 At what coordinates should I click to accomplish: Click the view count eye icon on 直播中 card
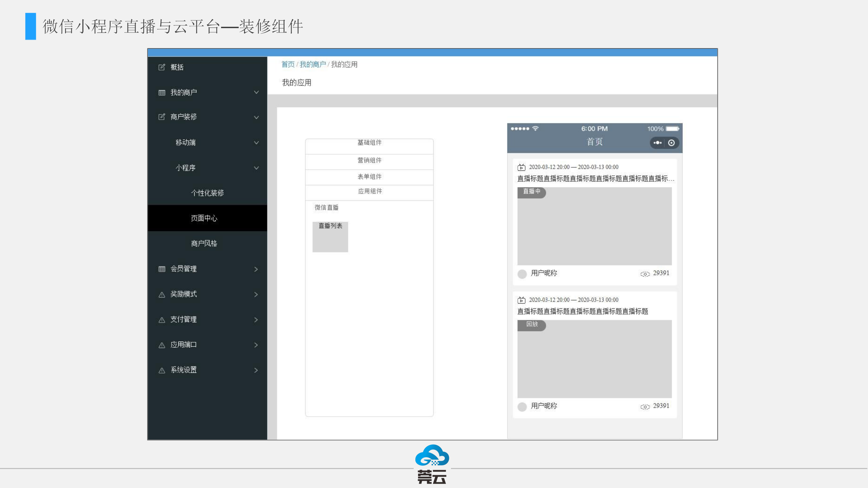[645, 274]
